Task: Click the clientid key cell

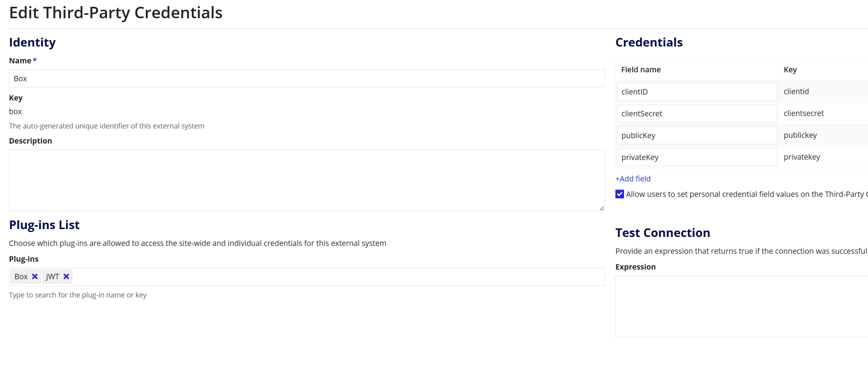Action: pos(823,92)
